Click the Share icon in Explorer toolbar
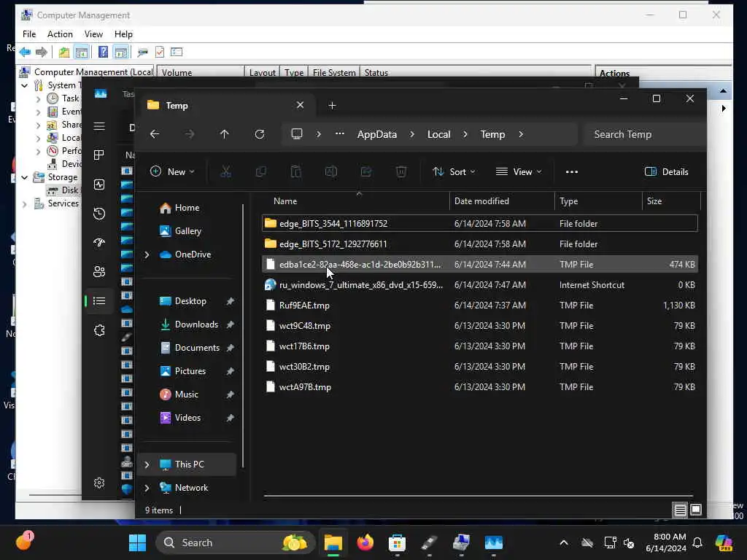 click(366, 172)
